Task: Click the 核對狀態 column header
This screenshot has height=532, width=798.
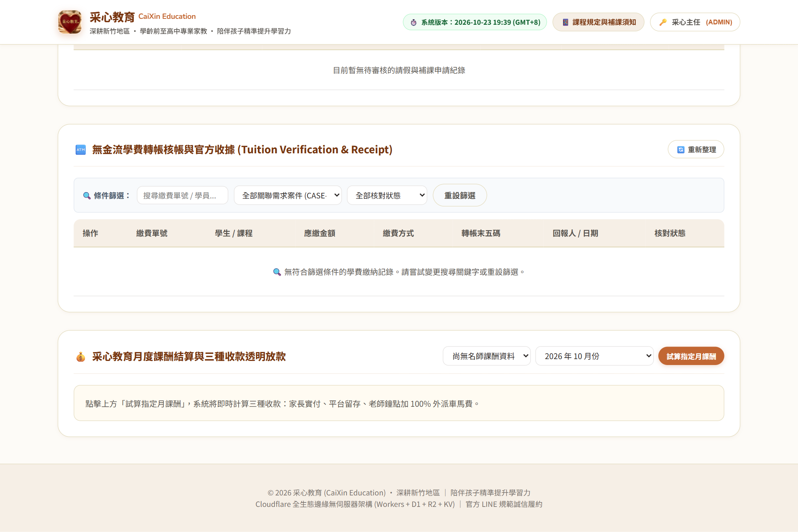Action: (x=670, y=233)
